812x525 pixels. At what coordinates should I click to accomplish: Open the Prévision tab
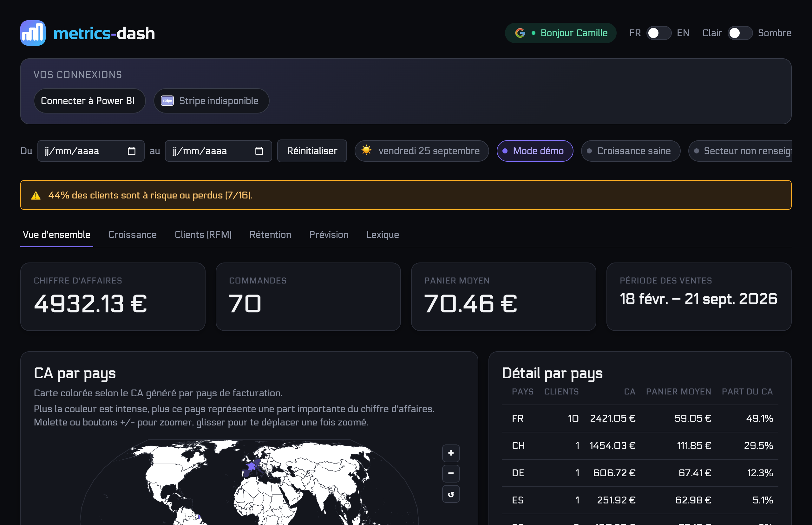pos(329,235)
